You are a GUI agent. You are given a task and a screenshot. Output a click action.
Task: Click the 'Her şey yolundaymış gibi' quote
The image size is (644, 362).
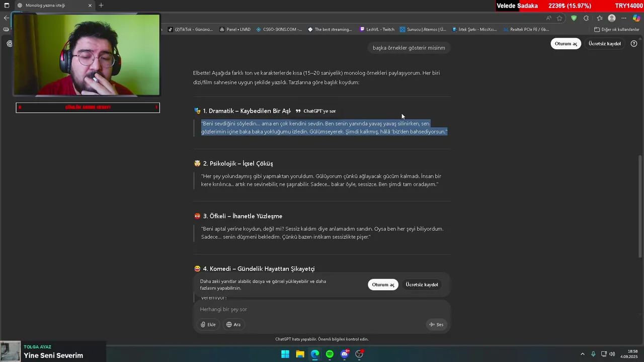[321, 180]
